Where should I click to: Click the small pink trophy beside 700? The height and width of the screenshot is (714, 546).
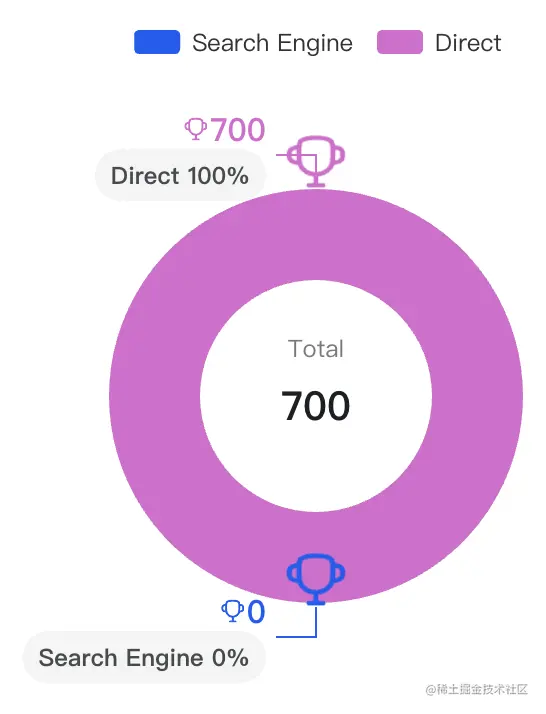[196, 129]
